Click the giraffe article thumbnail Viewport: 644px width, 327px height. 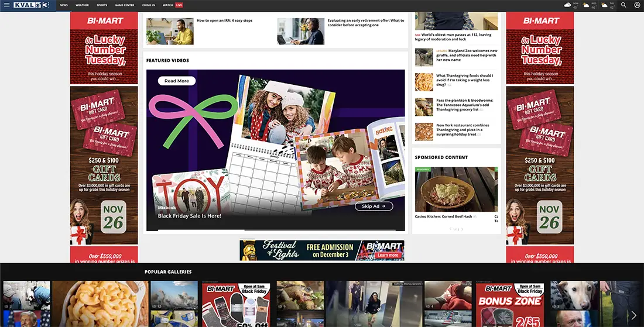point(424,57)
